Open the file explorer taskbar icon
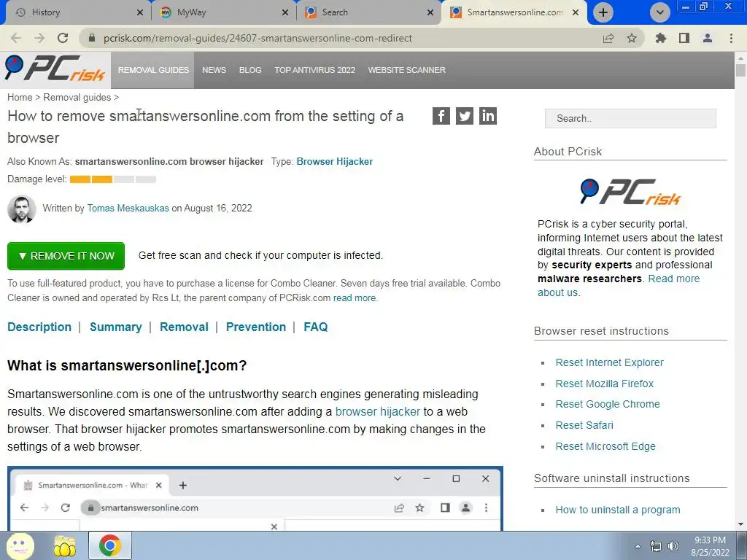747x560 pixels. (65, 546)
